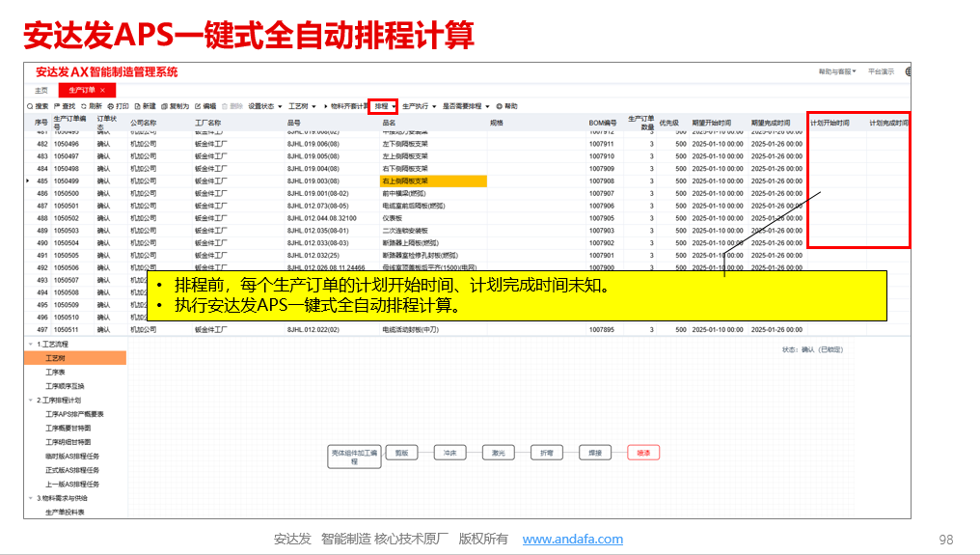The width and height of the screenshot is (980, 555).
Task: Collapse the 3.物料需求与供给 tree group
Action: 31,499
